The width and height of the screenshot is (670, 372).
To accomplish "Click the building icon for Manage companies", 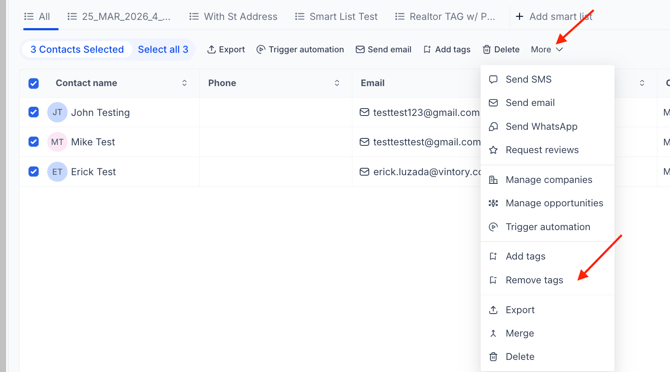I will [x=493, y=180].
